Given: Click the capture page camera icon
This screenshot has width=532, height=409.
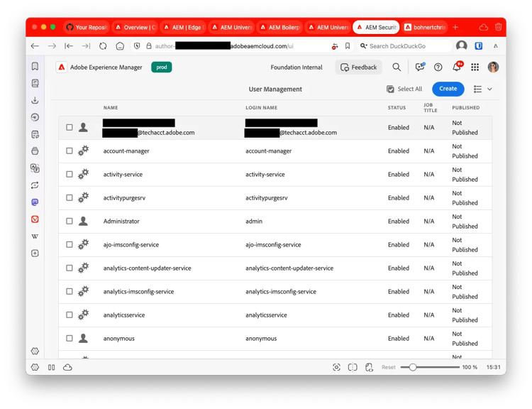Looking at the screenshot, I should [336, 367].
